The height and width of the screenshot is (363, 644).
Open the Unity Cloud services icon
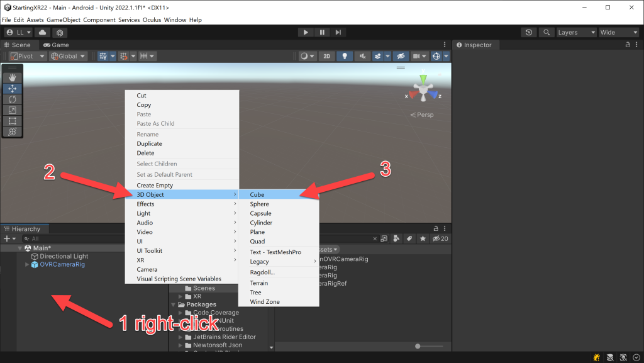click(x=42, y=33)
